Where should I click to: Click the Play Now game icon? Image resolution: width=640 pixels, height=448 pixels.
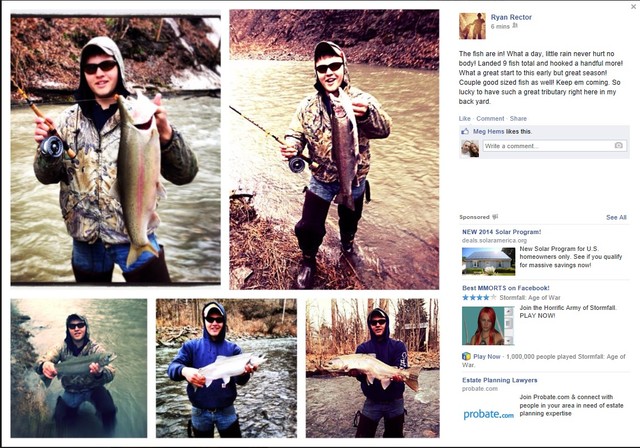click(x=466, y=356)
